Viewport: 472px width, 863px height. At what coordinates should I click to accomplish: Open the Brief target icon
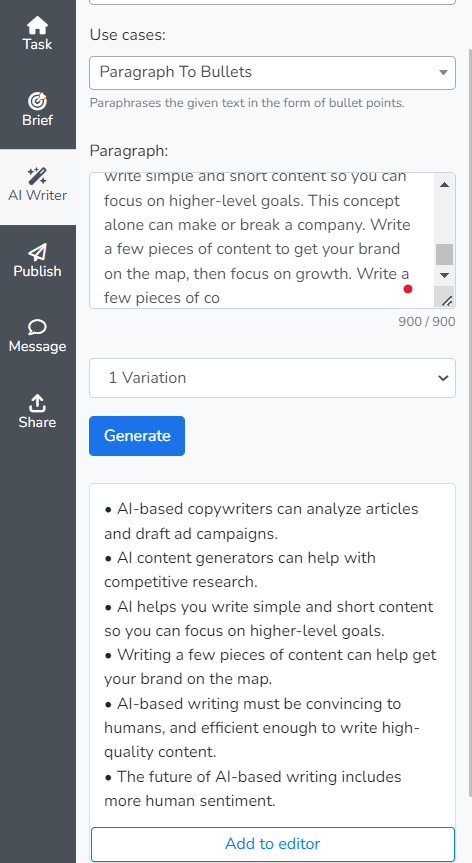pos(37,101)
